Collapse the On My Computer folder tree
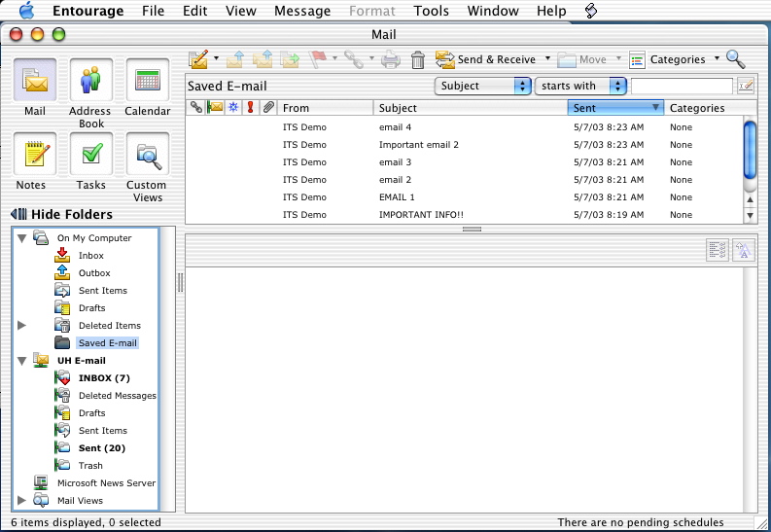The width and height of the screenshot is (771, 532). 21,238
